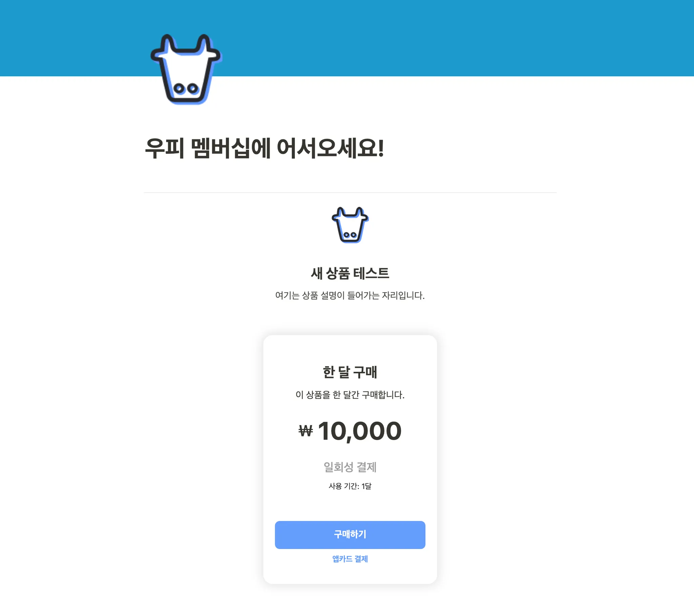Click the won currency symbol
The image size is (694, 616).
pos(306,431)
